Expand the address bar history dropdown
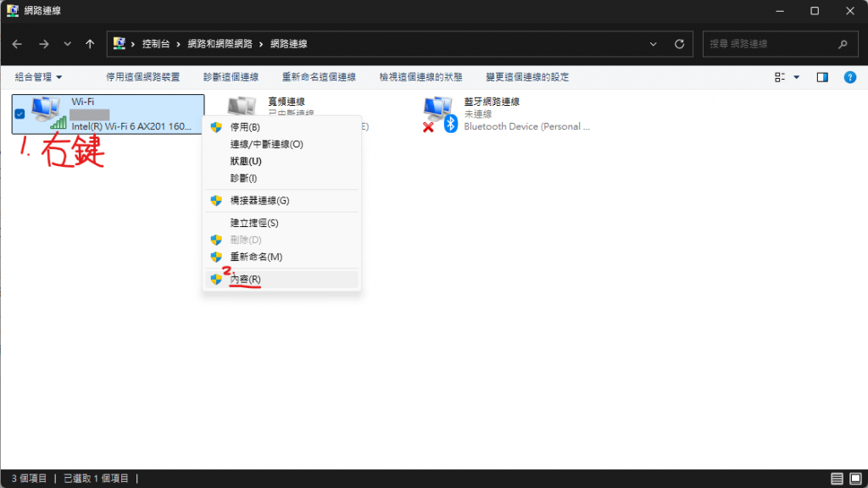Viewport: 868px width, 488px height. [654, 44]
